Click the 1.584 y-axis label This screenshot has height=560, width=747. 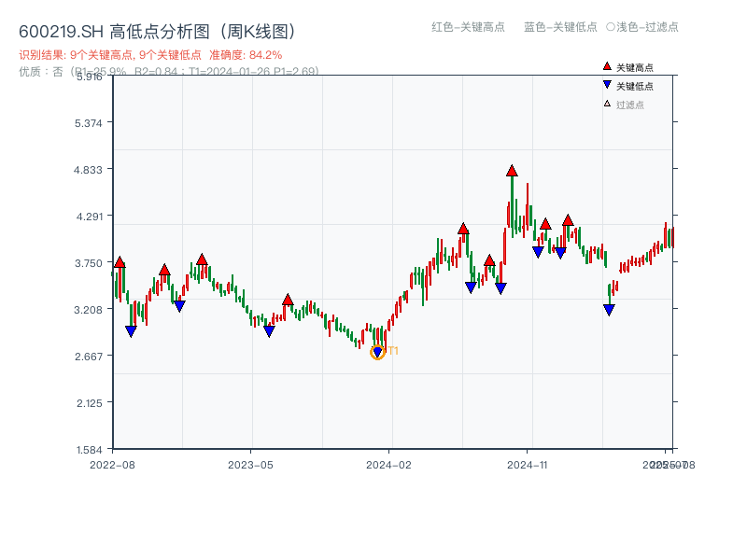tap(89, 450)
